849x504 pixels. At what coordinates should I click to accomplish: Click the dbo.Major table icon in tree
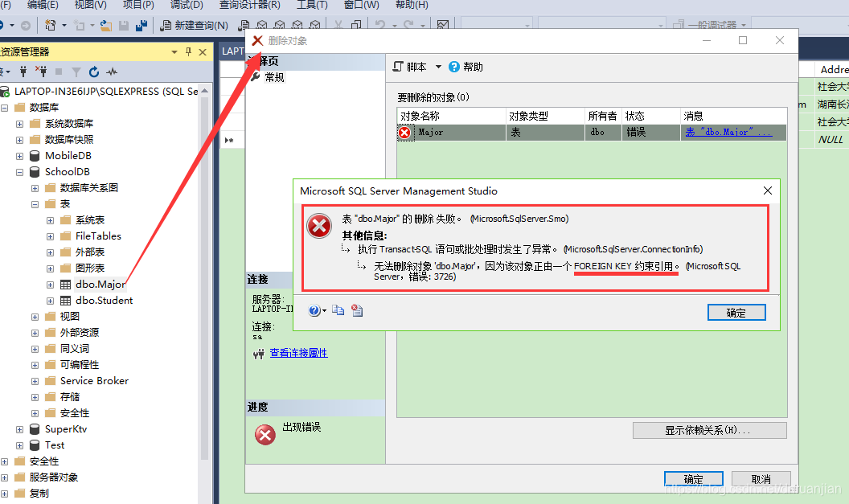(65, 285)
